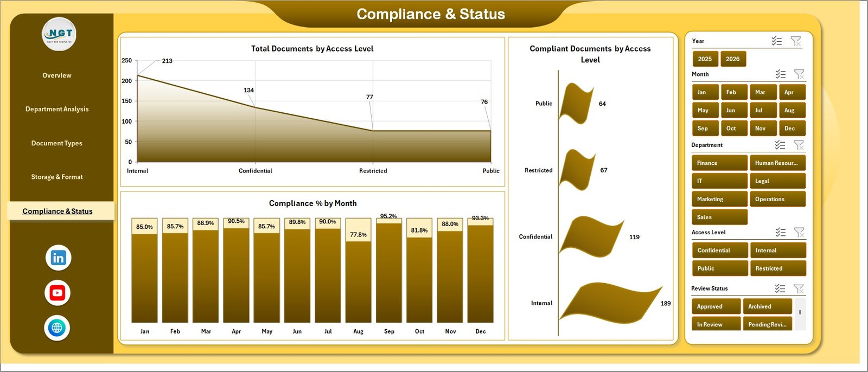Viewport: 868px width, 372px height.
Task: Click the Aug compliance bar 77.8%
Action: (358, 281)
